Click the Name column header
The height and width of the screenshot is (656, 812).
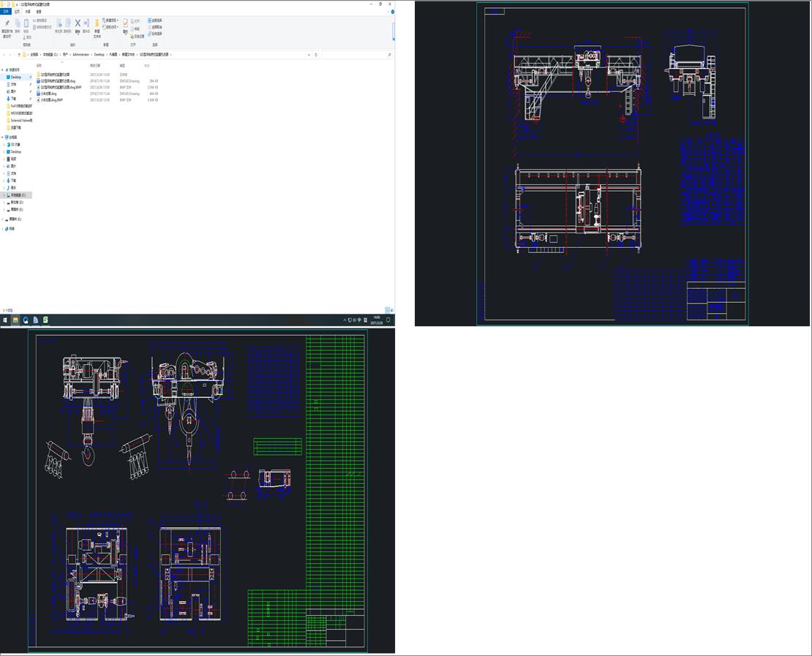(39, 66)
